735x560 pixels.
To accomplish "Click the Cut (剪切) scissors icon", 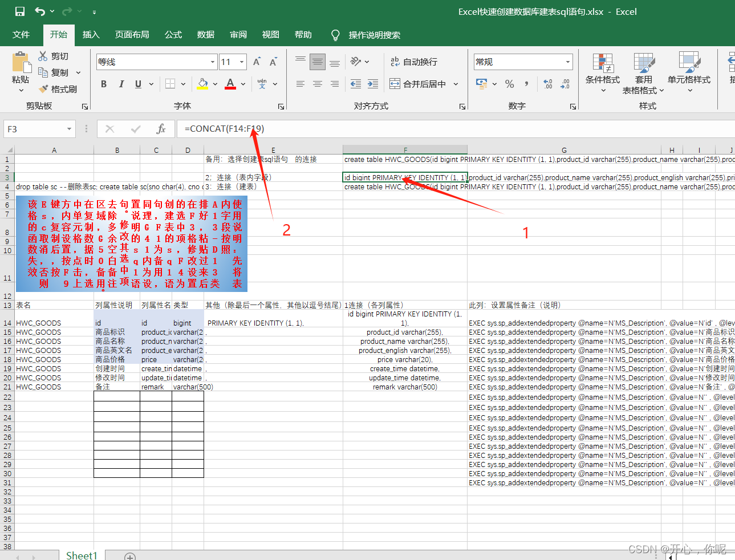I will pos(43,56).
